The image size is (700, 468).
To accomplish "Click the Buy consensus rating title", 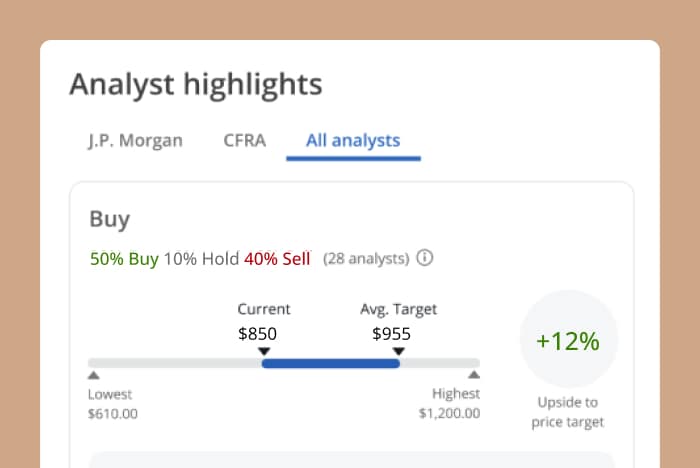I will pyautogui.click(x=110, y=220).
